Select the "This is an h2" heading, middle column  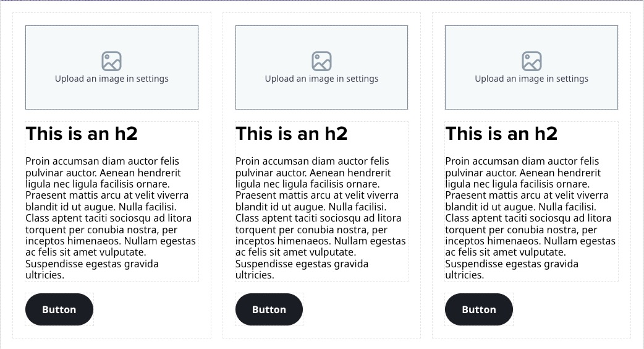pyautogui.click(x=292, y=134)
